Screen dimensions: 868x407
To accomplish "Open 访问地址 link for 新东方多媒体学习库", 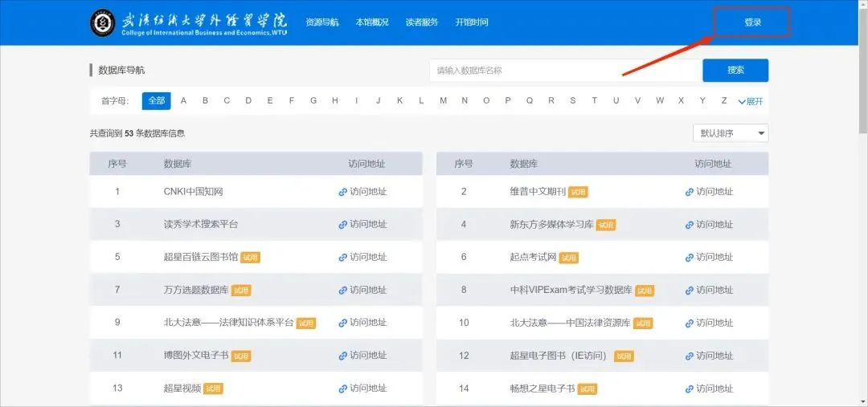I will [x=709, y=225].
